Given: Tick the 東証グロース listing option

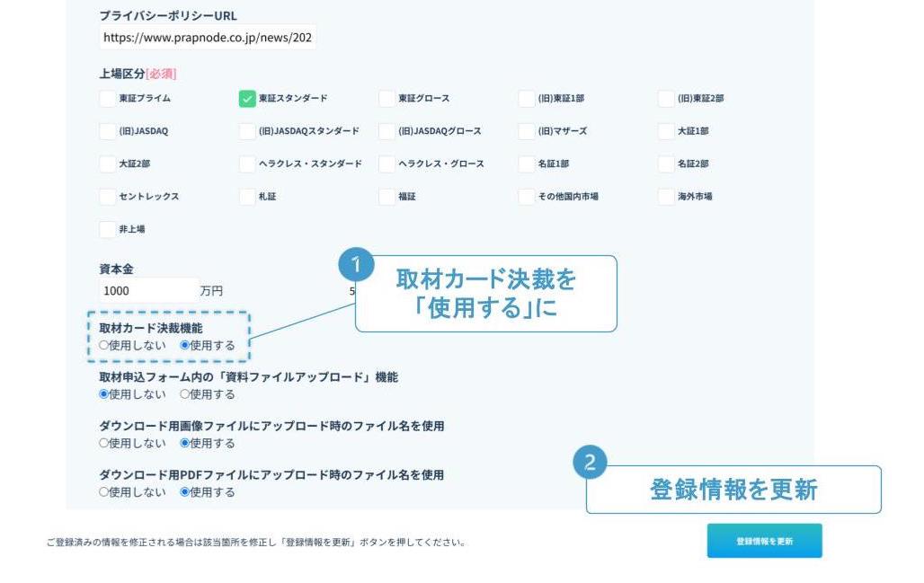Looking at the screenshot, I should point(386,99).
